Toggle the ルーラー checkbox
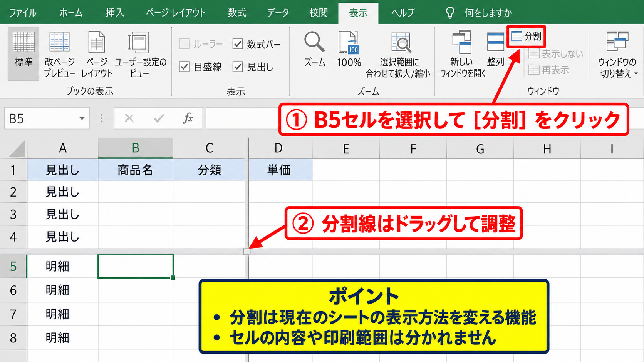This screenshot has height=362, width=644. click(x=184, y=44)
